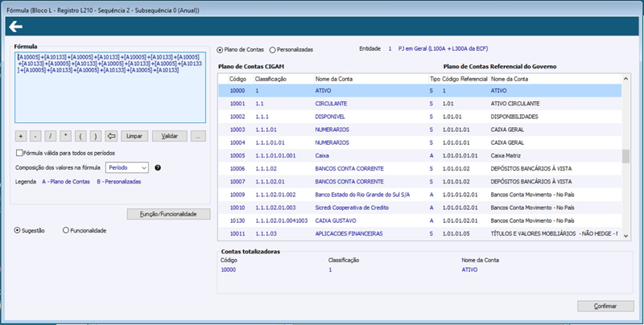Select account code 10007
Viewport: 644px width, 325px height.
coord(237,182)
